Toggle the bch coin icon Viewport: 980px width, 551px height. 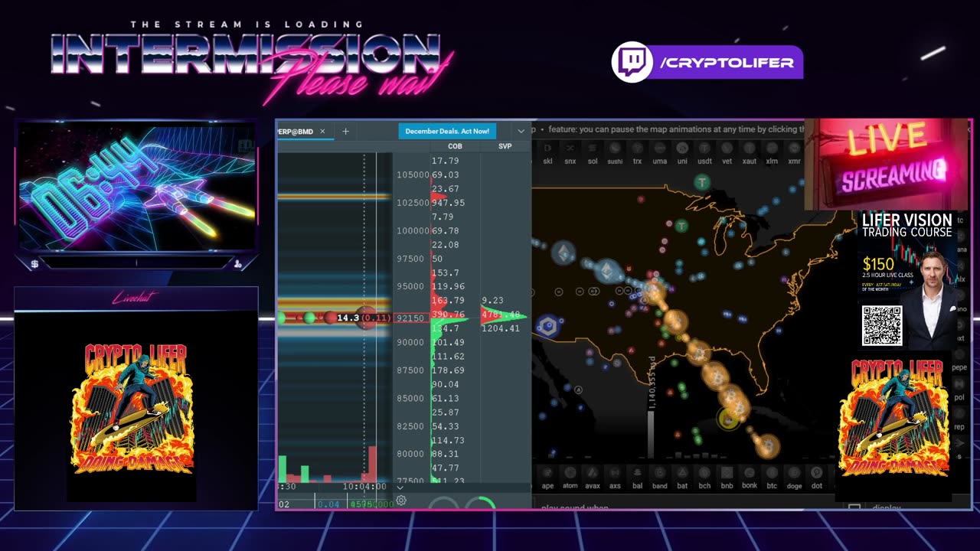[x=704, y=473]
